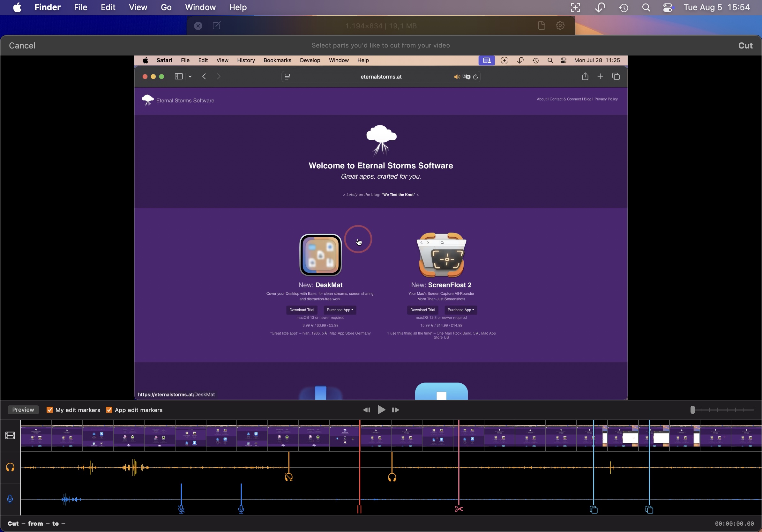Image resolution: width=762 pixels, height=532 pixels.
Task: Open the Finder menu
Action: click(48, 7)
